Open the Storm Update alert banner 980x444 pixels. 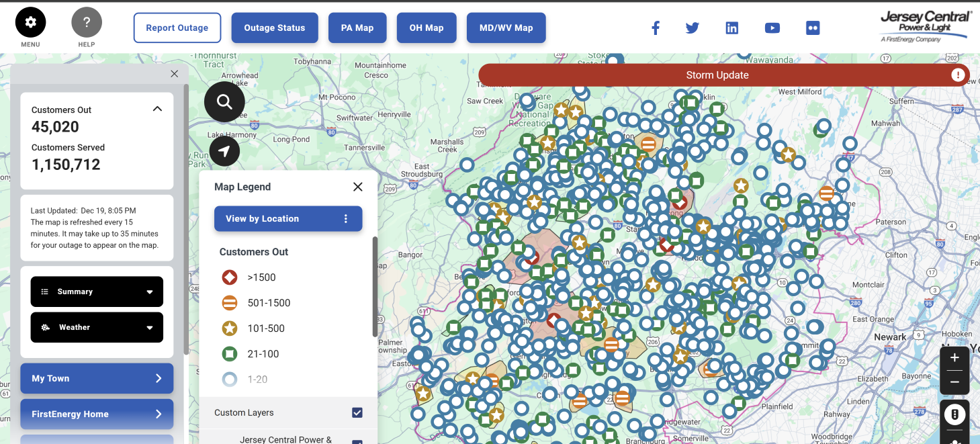point(717,75)
